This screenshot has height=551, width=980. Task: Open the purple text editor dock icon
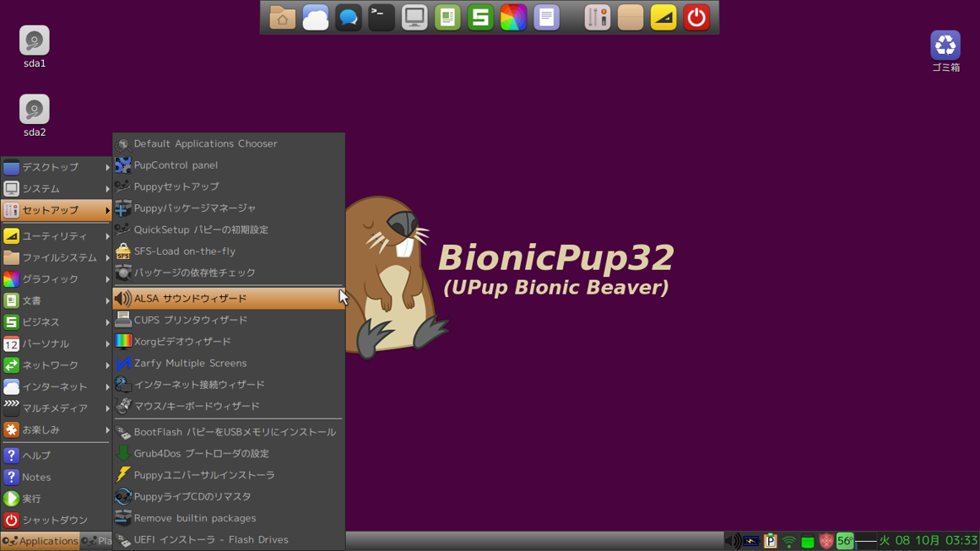[x=546, y=18]
